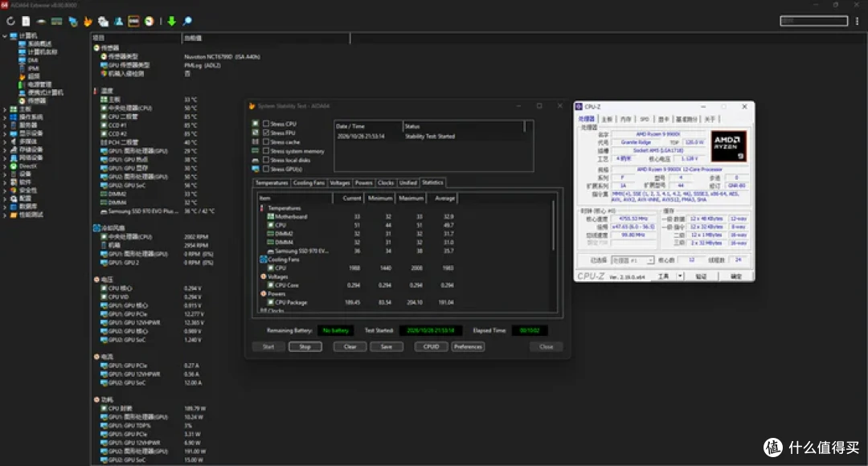Viewport: 868px width, 466px height.
Task: Expand the 主板 tree node
Action: tap(5, 109)
